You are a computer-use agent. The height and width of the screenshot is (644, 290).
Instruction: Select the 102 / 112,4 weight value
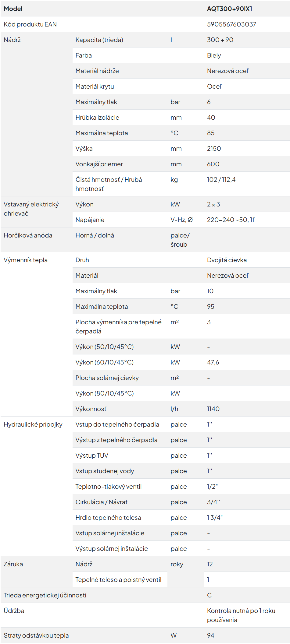221,180
